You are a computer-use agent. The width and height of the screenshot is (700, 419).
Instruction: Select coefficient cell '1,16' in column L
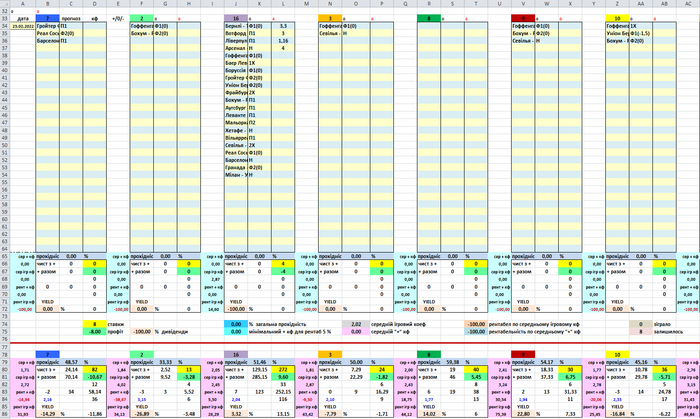(x=283, y=41)
